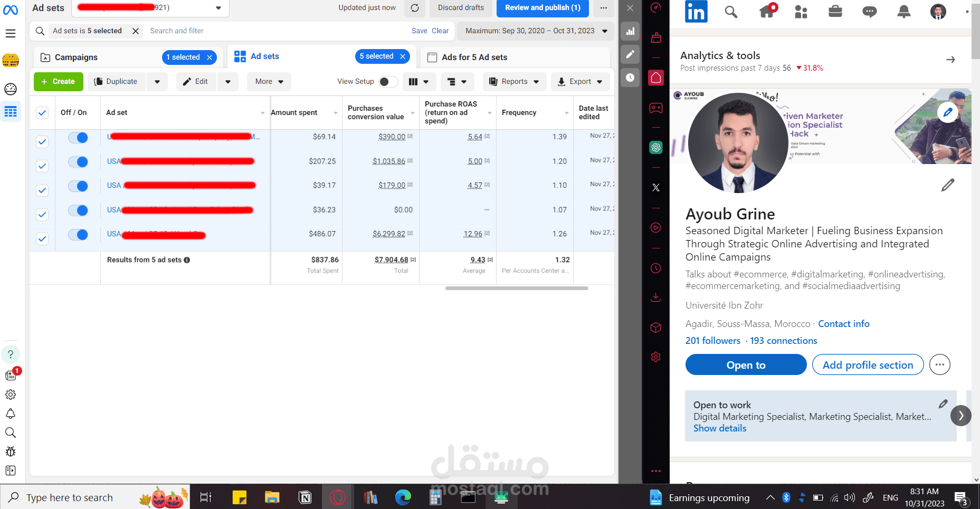Enable the View Setup toggle

click(x=388, y=82)
